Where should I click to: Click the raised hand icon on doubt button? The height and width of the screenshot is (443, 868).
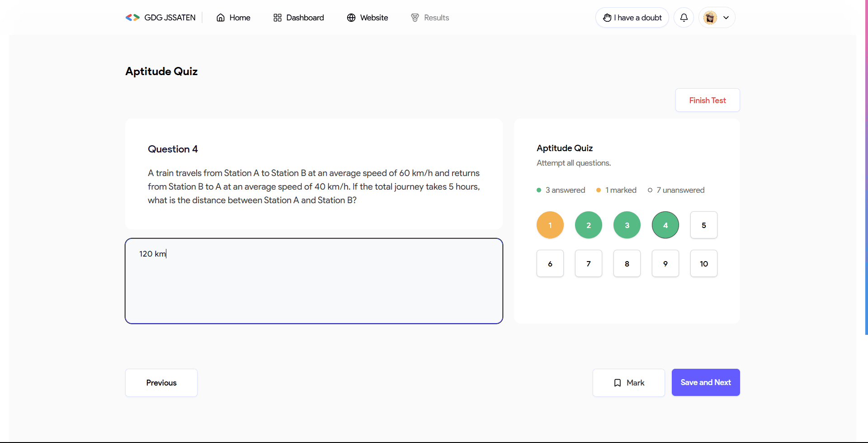[x=608, y=17]
